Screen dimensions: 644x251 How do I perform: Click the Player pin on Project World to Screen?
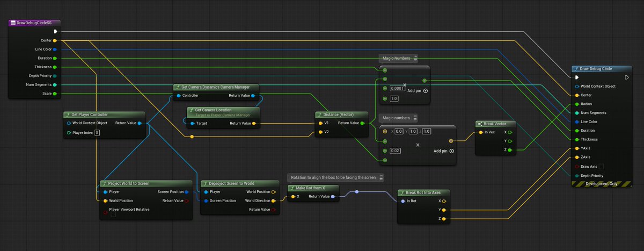pos(105,192)
